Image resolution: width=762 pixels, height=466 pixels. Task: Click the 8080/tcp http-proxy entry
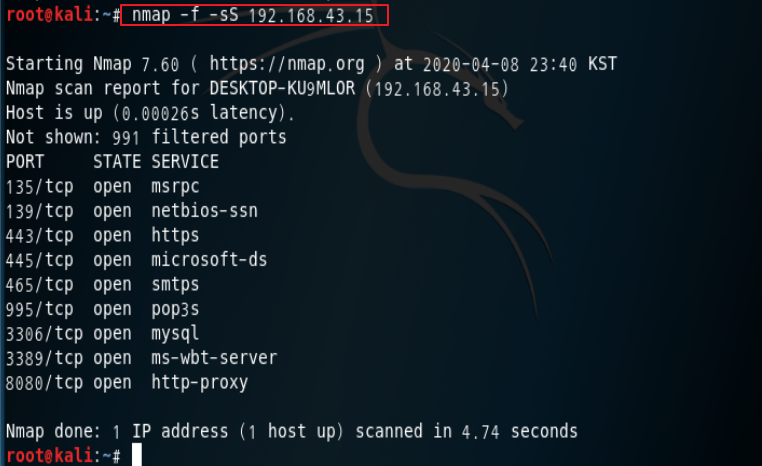[127, 382]
